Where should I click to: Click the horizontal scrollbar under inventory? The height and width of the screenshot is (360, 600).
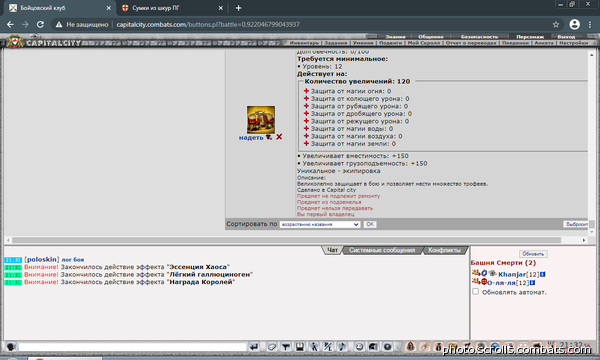click(x=286, y=240)
